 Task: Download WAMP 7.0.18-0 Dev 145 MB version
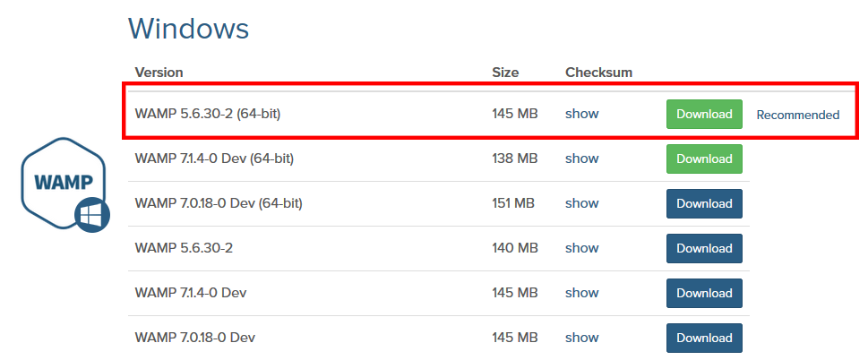704,338
